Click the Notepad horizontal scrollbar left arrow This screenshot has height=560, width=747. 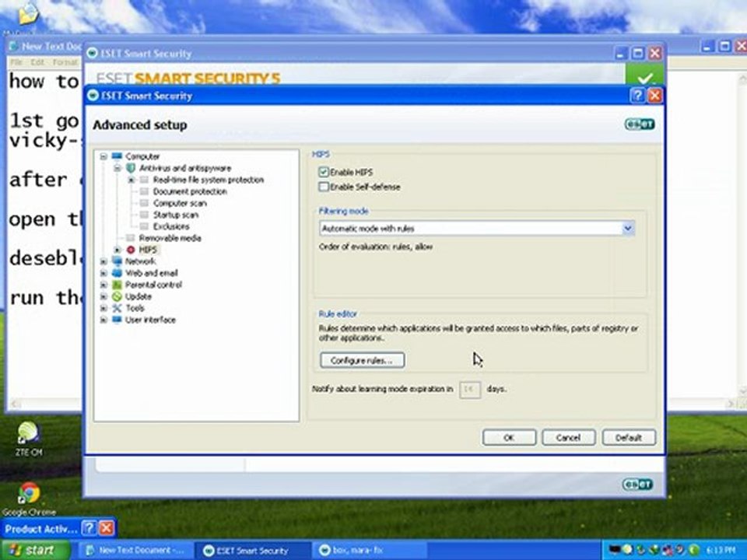coord(16,404)
